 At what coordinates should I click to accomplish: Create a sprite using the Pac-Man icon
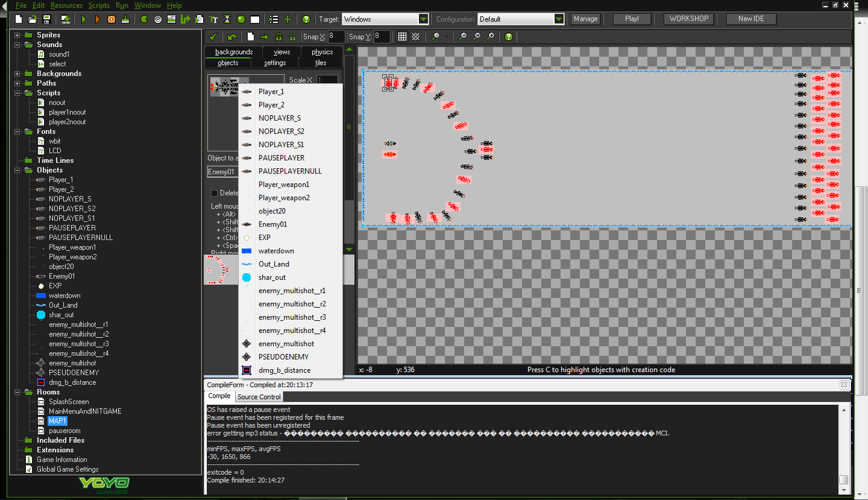tap(144, 19)
